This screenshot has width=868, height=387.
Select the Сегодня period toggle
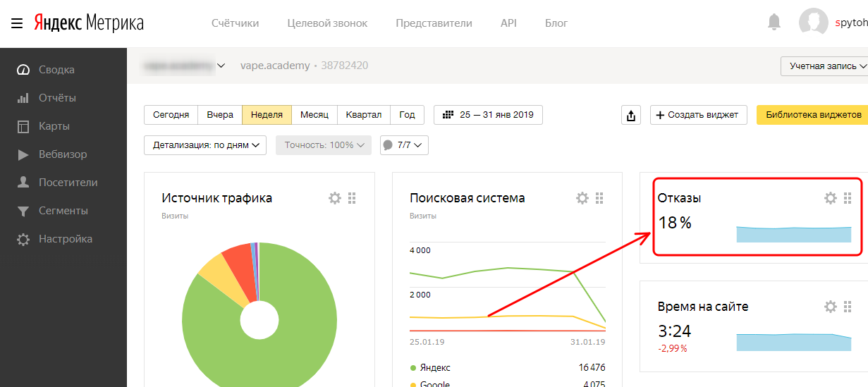coord(171,115)
